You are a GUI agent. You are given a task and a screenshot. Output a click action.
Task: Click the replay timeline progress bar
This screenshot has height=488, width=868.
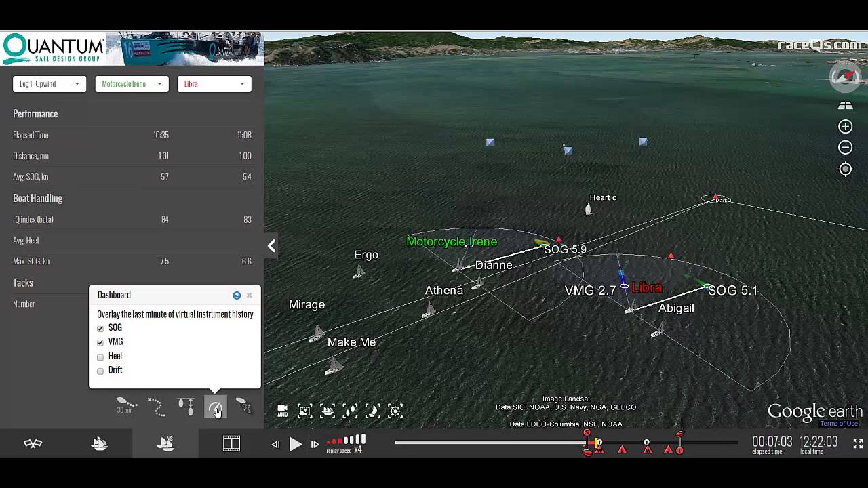click(x=566, y=443)
